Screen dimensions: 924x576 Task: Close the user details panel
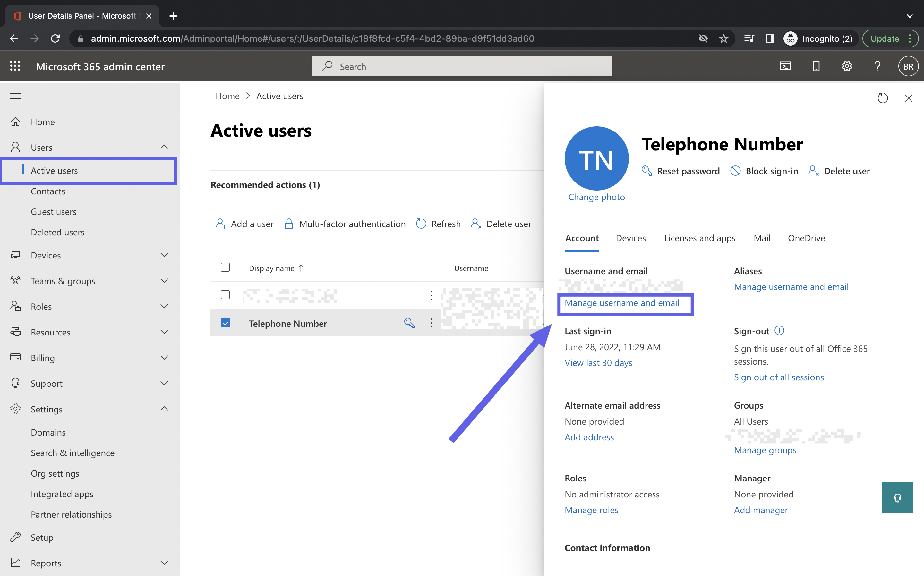pos(908,98)
